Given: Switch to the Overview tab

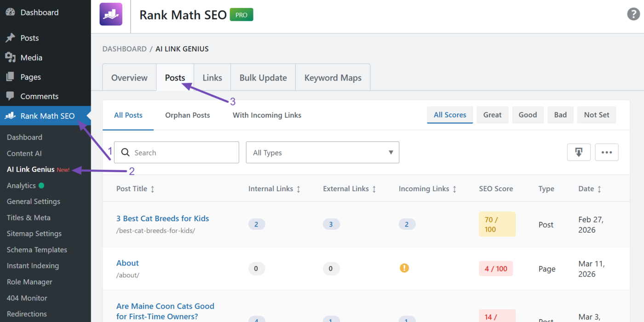Looking at the screenshot, I should coord(129,78).
